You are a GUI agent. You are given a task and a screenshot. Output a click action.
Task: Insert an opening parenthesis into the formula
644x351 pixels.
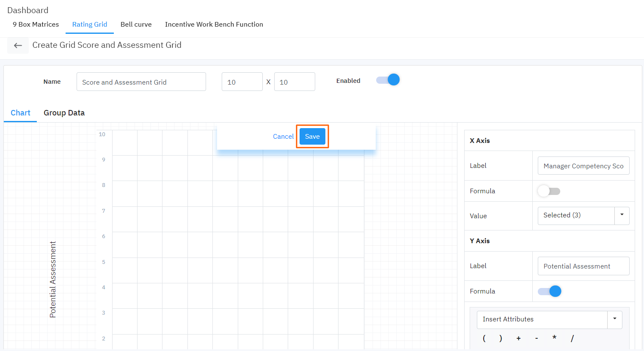tap(484, 338)
